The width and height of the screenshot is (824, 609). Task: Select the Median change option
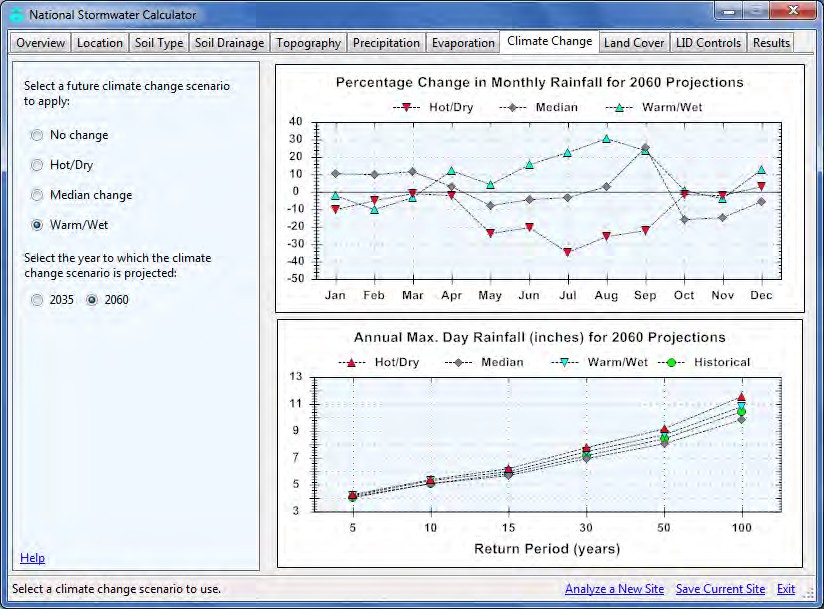38,195
